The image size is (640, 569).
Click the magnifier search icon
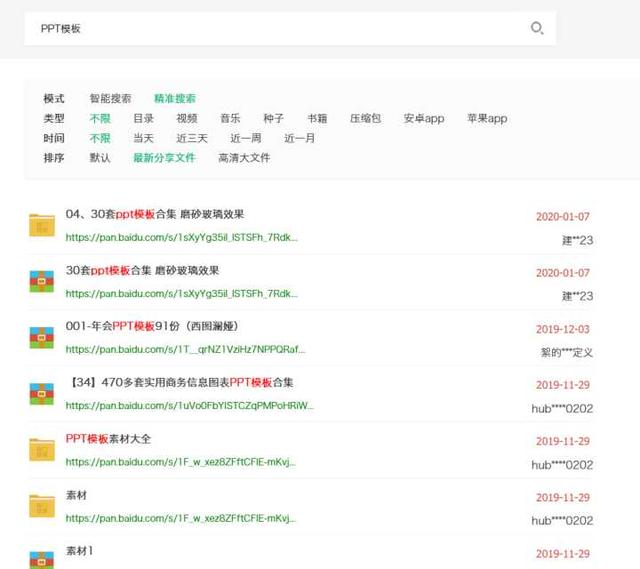[x=537, y=28]
